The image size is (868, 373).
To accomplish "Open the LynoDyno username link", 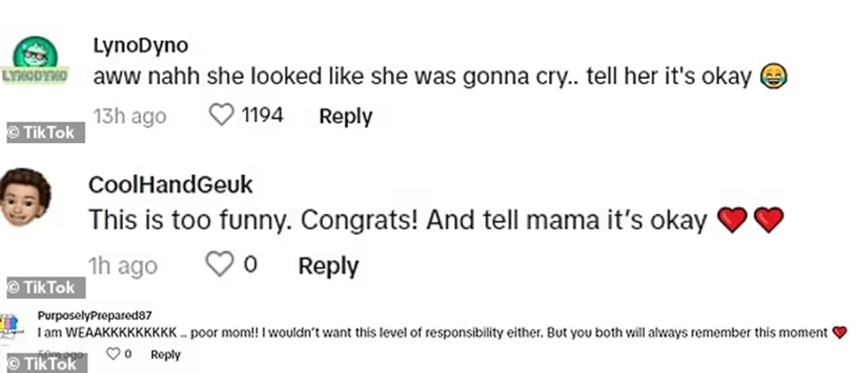I will (141, 45).
